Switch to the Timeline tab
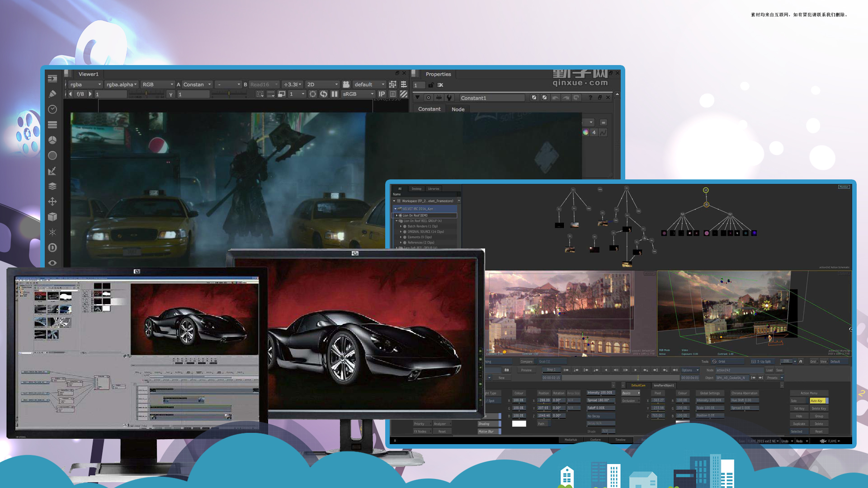Viewport: 868px width, 488px height. click(620, 440)
